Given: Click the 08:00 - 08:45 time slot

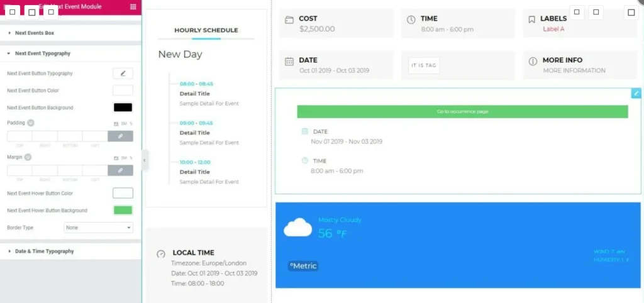Looking at the screenshot, I should point(196,84).
